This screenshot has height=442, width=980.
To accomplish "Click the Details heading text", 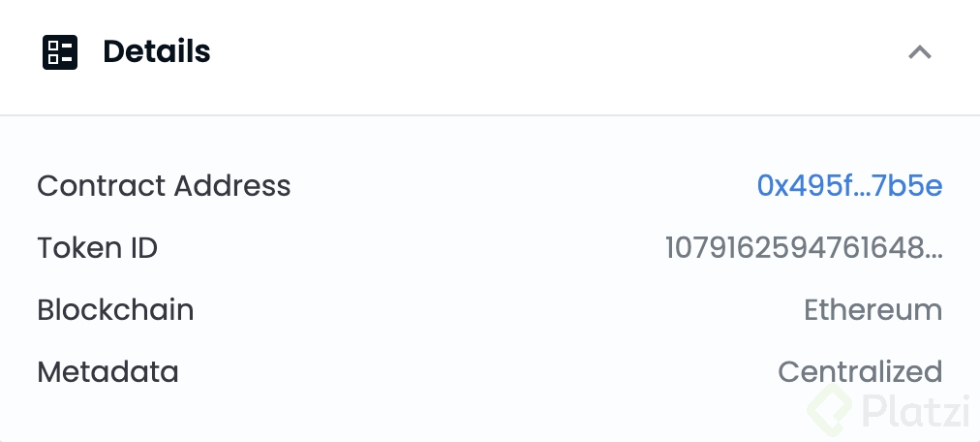I will click(x=157, y=51).
